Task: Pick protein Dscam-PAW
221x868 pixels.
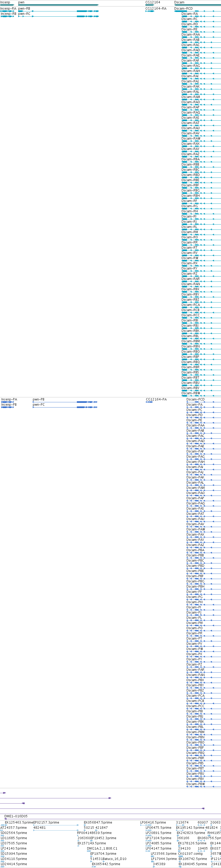Action: pyautogui.click(x=196, y=529)
